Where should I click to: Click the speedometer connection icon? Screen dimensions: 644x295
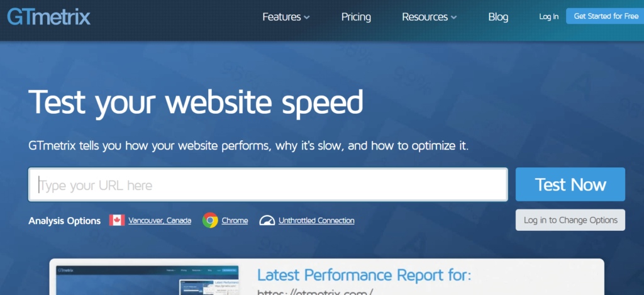(267, 220)
